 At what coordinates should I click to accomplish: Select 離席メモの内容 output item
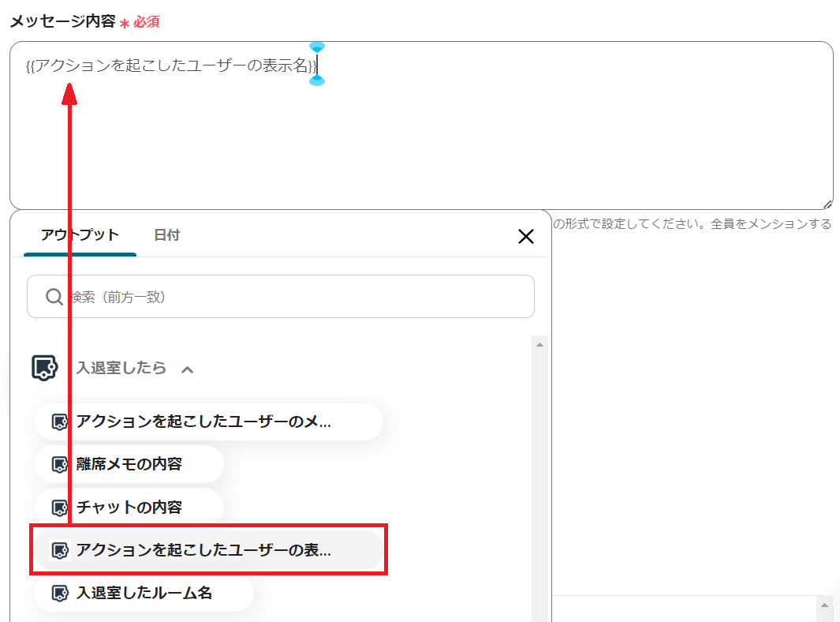(129, 464)
